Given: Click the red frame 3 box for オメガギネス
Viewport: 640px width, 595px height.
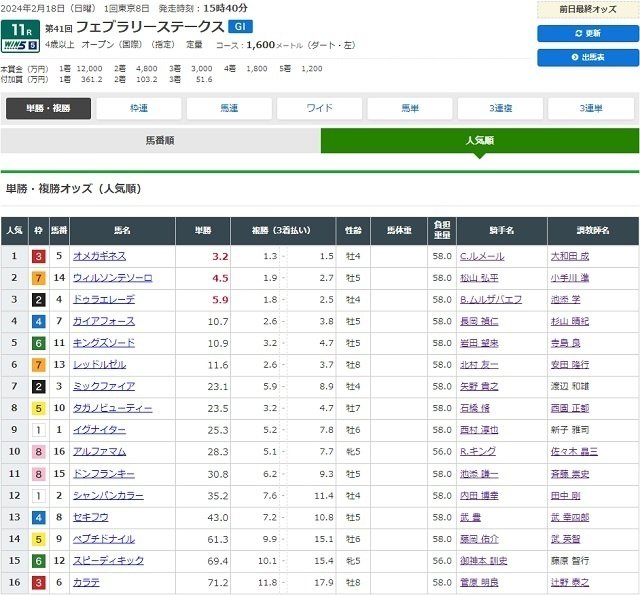Looking at the screenshot, I should click(x=38, y=256).
